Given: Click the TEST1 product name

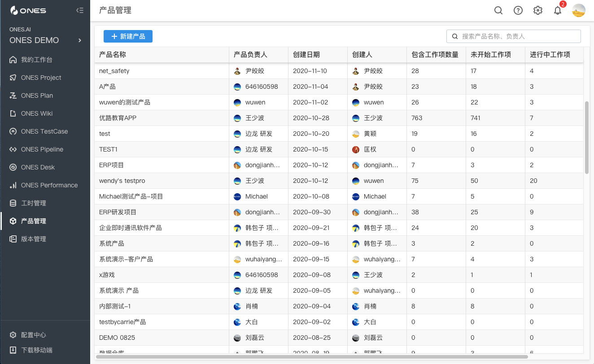Looking at the screenshot, I should click(108, 149).
